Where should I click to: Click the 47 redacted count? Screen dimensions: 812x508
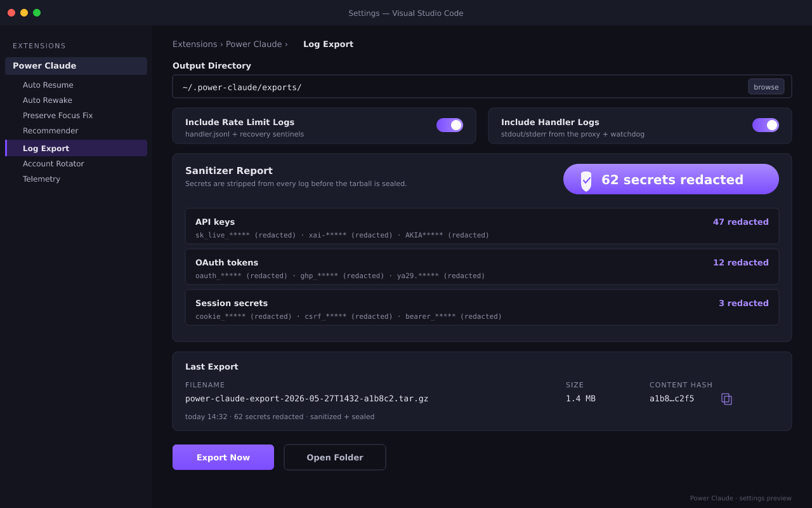[x=741, y=222]
